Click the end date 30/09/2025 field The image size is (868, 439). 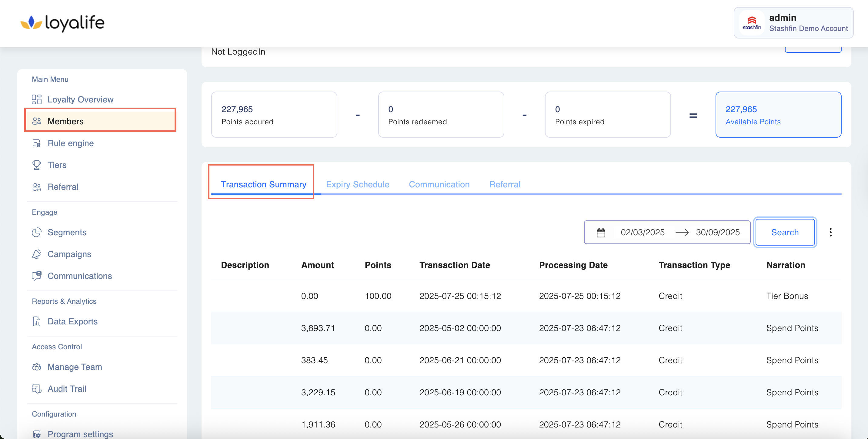[x=718, y=232]
